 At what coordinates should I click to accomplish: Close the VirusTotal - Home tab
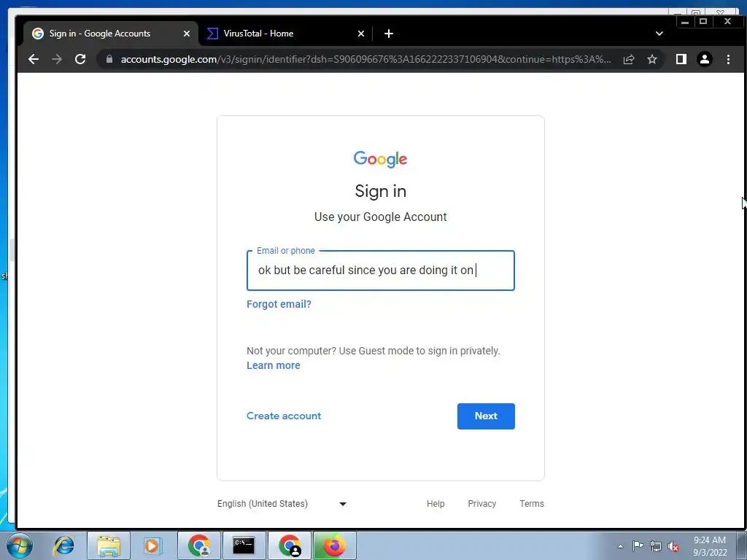pyautogui.click(x=360, y=34)
